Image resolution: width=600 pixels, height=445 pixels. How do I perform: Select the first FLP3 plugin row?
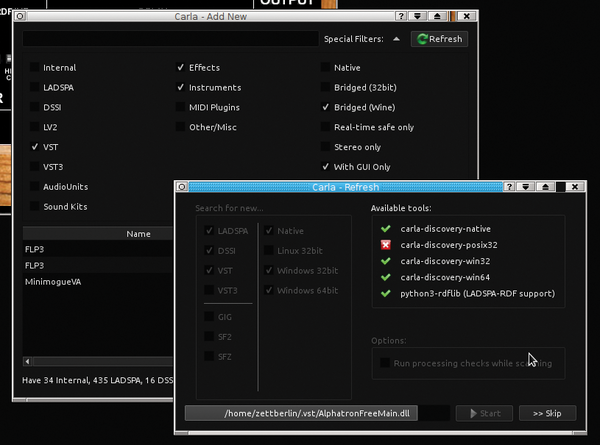click(x=98, y=249)
